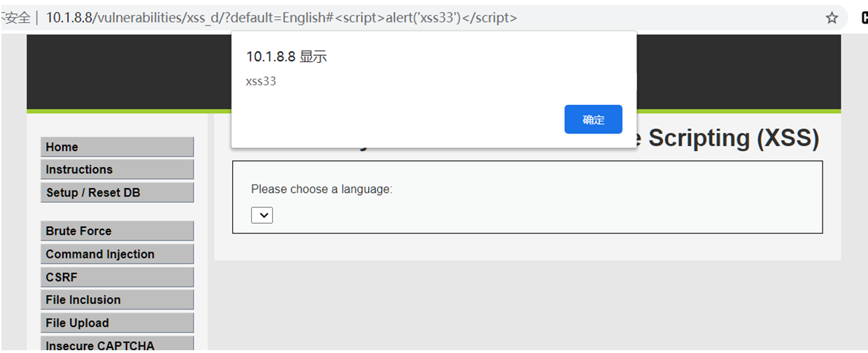Viewport: 868px width, 353px height.
Task: Click the cut-off extension icon beside the star
Action: [864, 18]
